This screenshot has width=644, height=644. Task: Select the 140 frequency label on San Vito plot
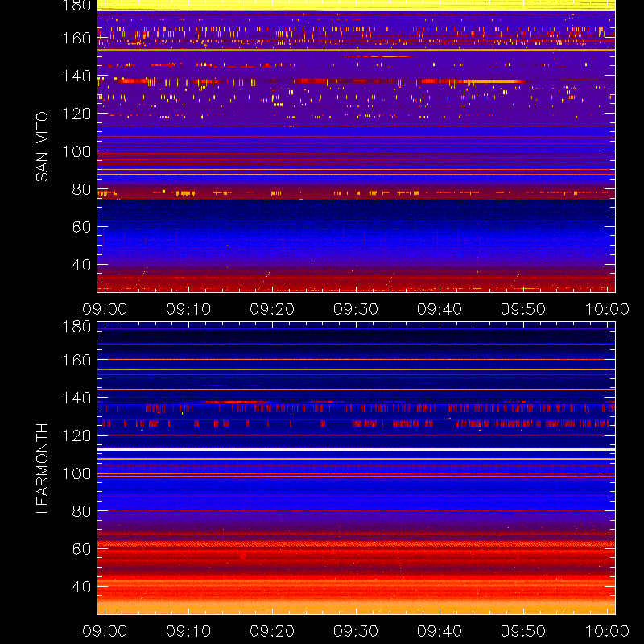tap(76, 76)
